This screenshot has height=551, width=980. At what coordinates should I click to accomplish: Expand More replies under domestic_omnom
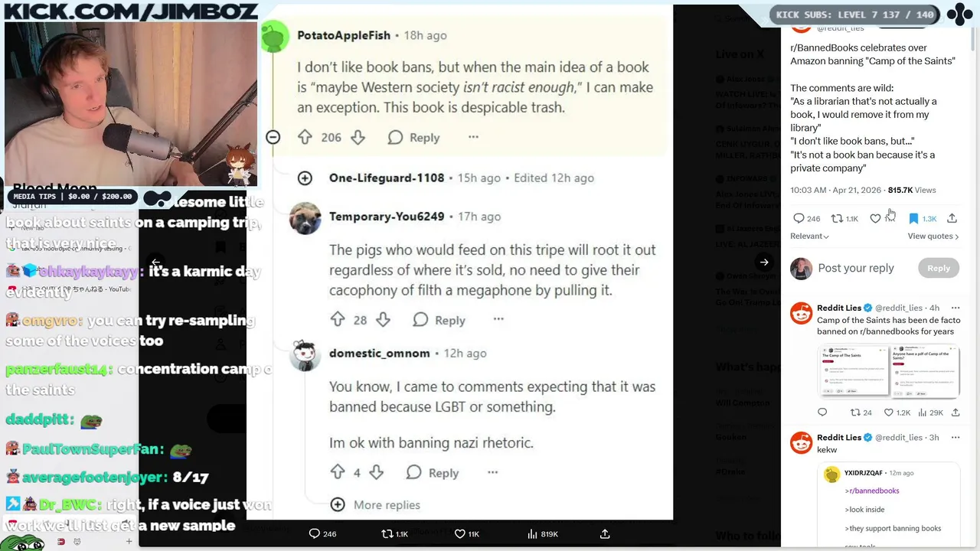(x=375, y=504)
